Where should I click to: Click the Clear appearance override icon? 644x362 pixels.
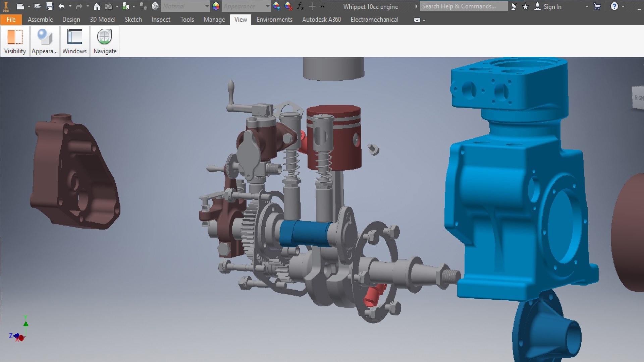click(288, 6)
